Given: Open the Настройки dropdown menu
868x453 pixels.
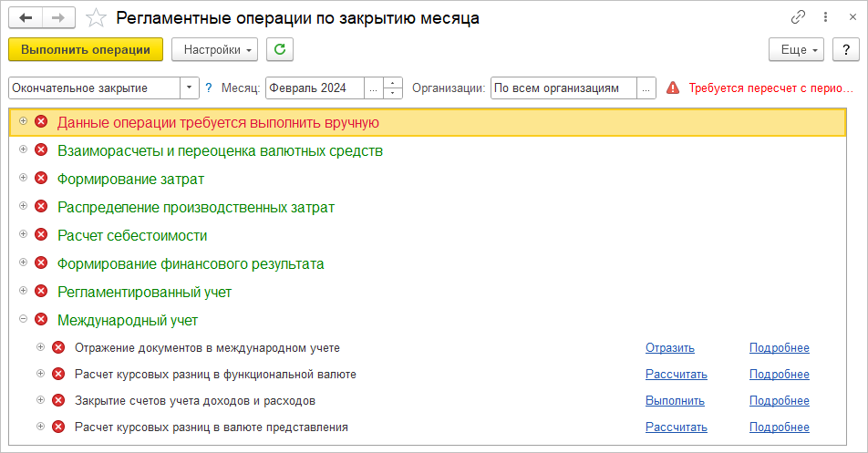Looking at the screenshot, I should (215, 49).
